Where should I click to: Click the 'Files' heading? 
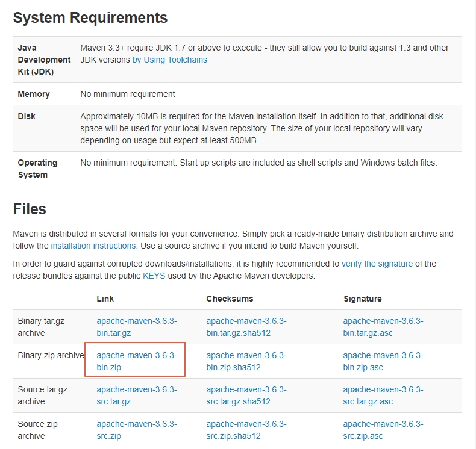point(30,209)
